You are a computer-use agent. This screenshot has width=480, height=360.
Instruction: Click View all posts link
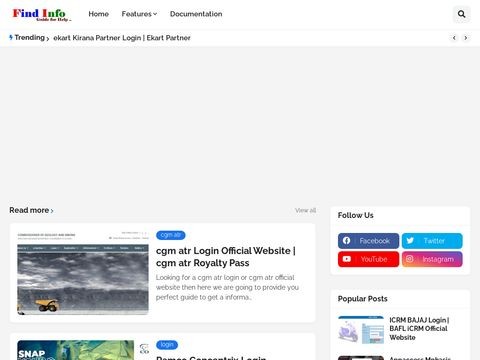point(305,210)
